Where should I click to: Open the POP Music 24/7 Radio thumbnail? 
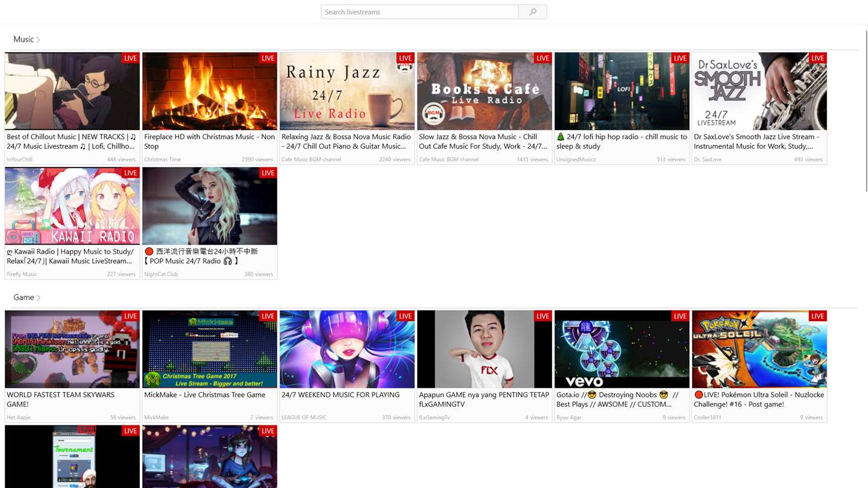[210, 206]
